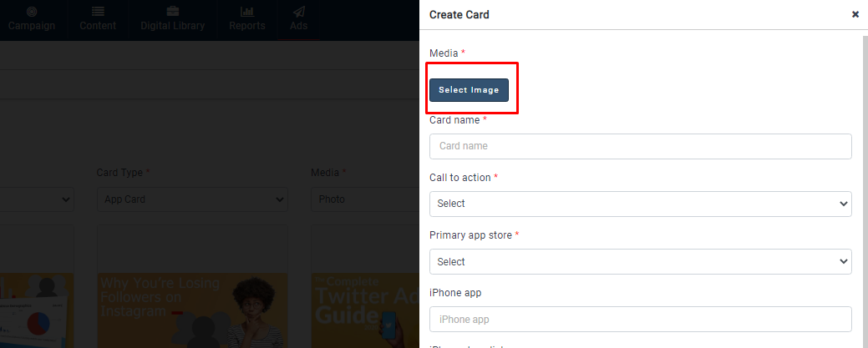Image resolution: width=868 pixels, height=348 pixels.
Task: Select the Instagram followers card thumbnail
Action: [x=192, y=309]
